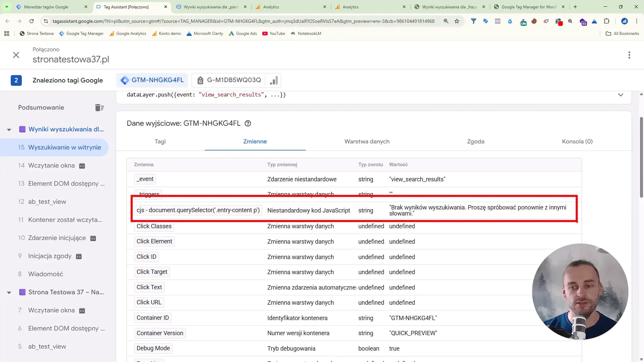
Task: Click the cjs - document.querySelector variable chip
Action: [198, 210]
